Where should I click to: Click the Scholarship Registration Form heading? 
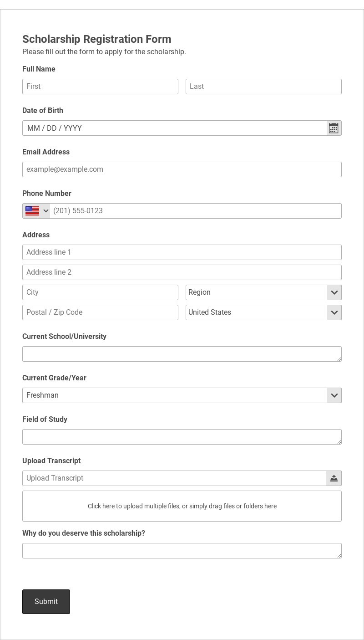coord(97,39)
